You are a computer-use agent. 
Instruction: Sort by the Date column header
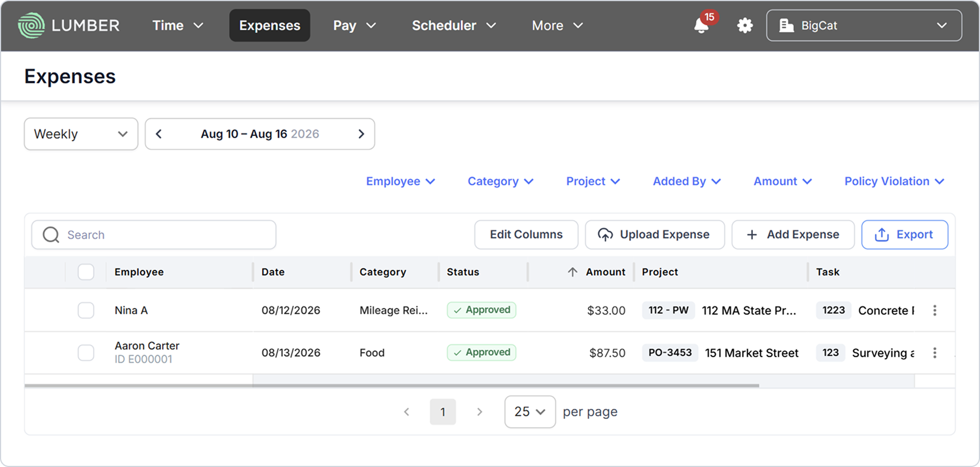[273, 272]
